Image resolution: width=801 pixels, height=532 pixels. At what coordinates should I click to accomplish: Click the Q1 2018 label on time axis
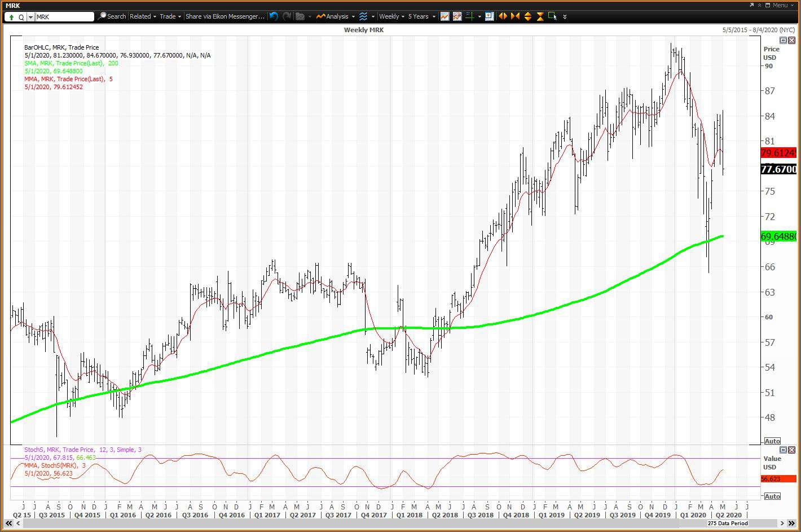(x=409, y=515)
